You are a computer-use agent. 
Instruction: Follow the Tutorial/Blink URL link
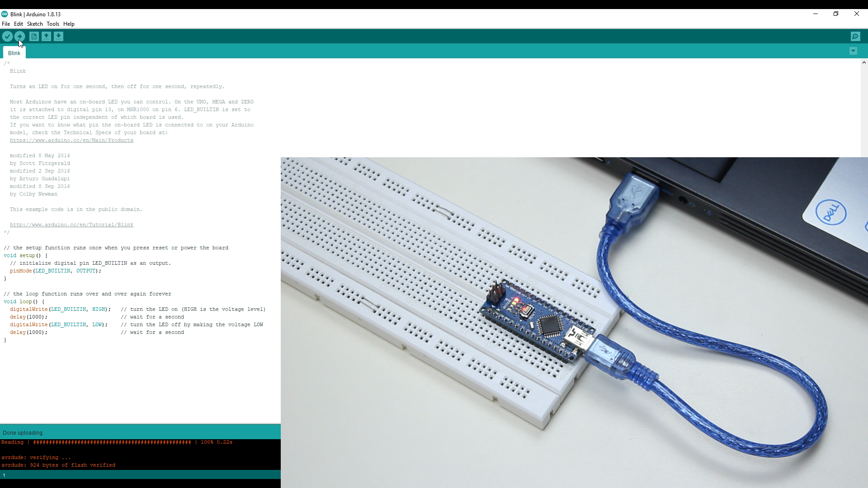point(71,225)
